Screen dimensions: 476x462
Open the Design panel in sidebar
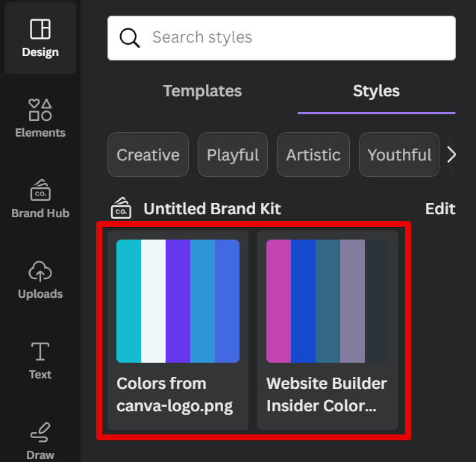pyautogui.click(x=40, y=38)
